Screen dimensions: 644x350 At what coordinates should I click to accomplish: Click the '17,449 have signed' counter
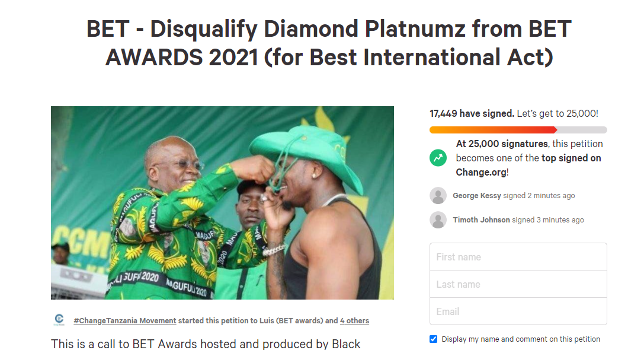tap(472, 113)
